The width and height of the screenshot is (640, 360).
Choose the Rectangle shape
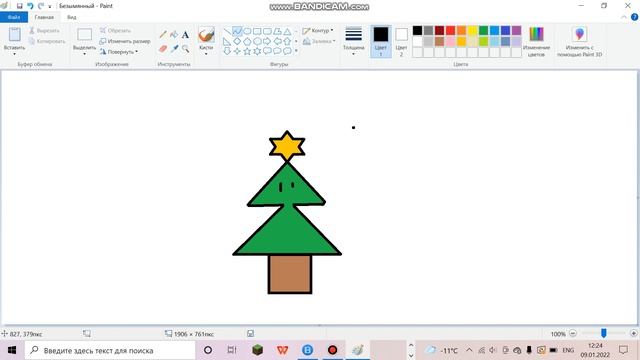tap(257, 31)
